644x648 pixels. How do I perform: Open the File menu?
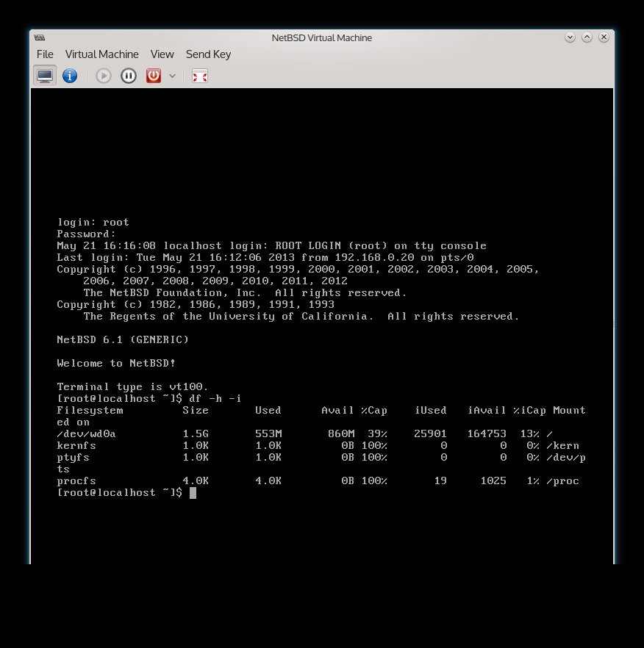tap(45, 54)
